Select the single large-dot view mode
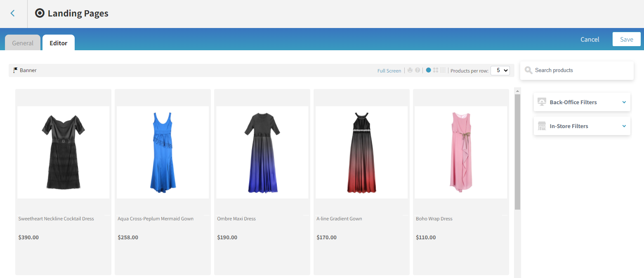The image size is (644, 278). (x=428, y=70)
